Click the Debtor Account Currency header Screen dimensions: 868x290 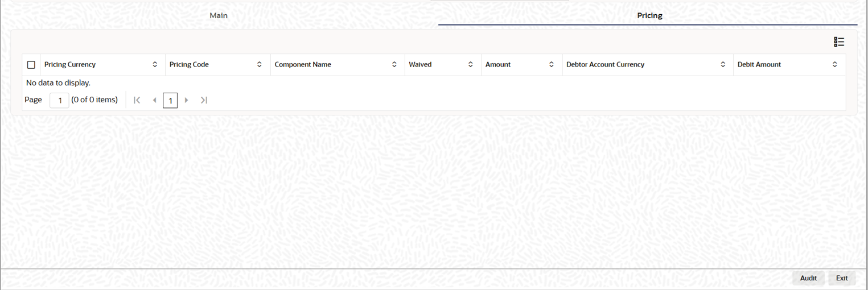[605, 65]
